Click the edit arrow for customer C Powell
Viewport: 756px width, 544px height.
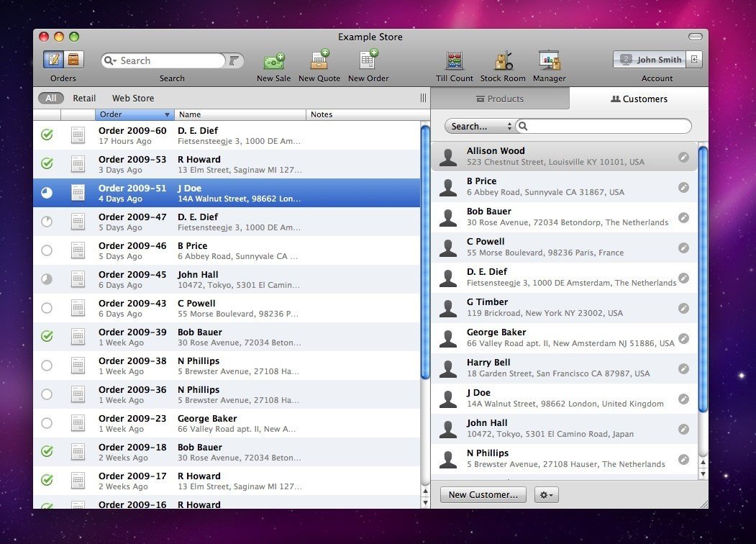pos(683,248)
